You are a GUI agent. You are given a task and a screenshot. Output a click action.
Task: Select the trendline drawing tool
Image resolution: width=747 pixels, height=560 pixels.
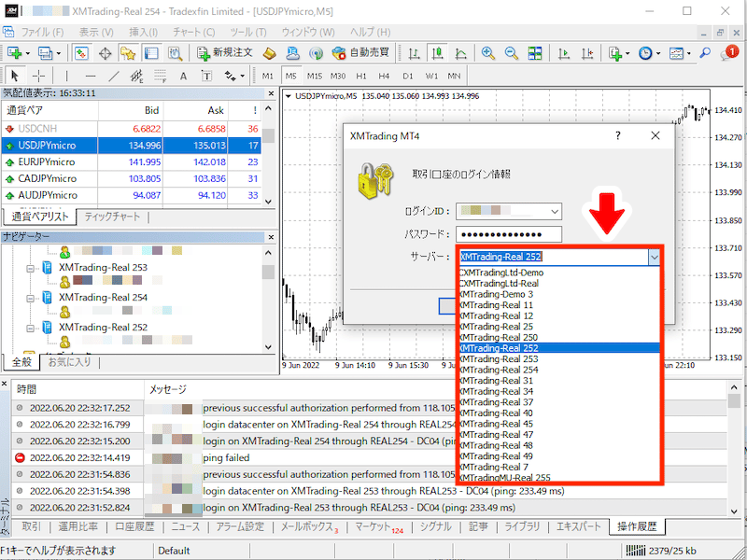click(x=113, y=76)
